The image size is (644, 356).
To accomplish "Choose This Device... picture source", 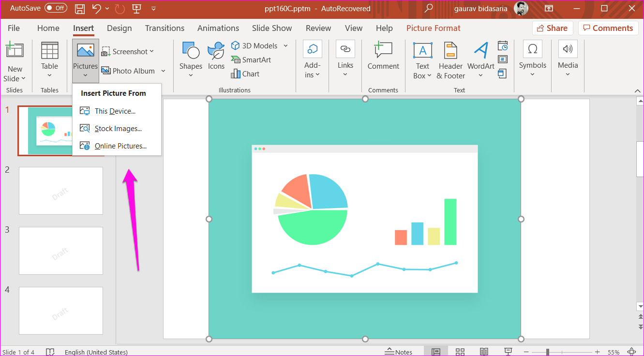I will [117, 111].
